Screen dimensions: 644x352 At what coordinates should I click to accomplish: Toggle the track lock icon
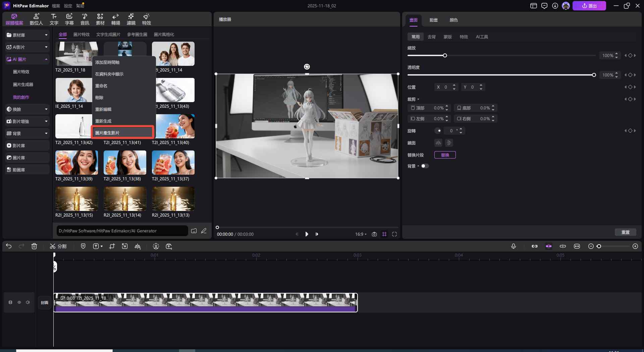pyautogui.click(x=10, y=302)
